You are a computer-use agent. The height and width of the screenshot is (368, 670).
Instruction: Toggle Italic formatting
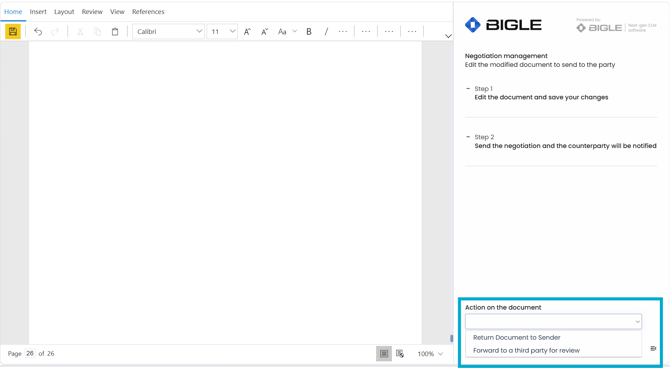point(326,32)
